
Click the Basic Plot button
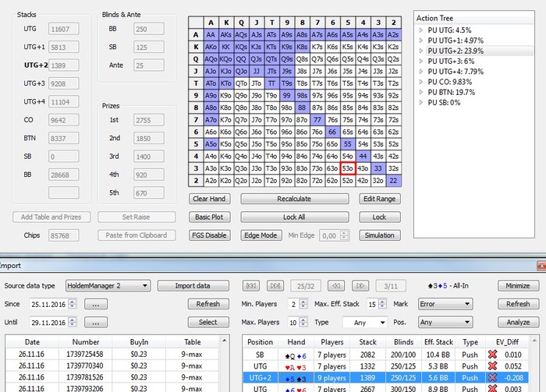click(209, 217)
